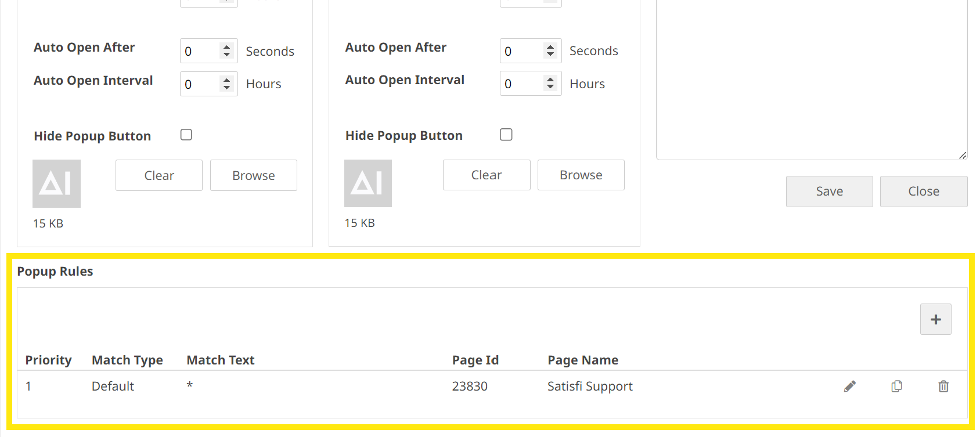Add a new popup rule with the plus button
The height and width of the screenshot is (437, 980).
[x=935, y=319]
